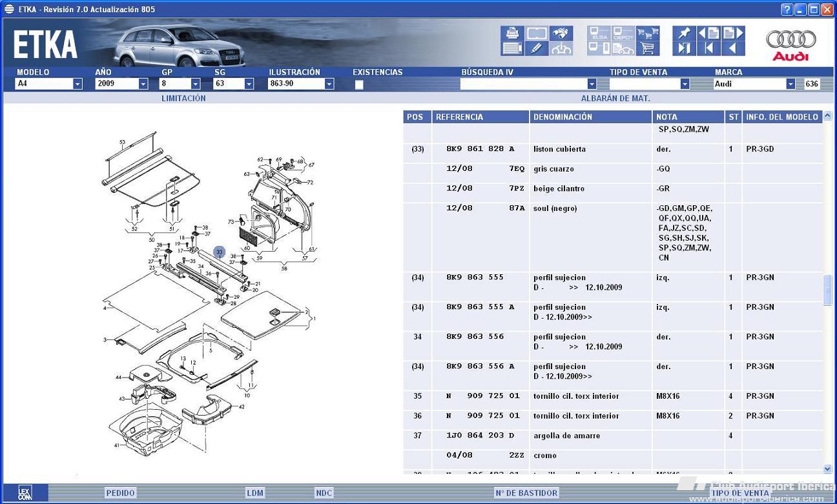The width and height of the screenshot is (837, 504).
Task: Click the REFERENCIA column header
Action: point(480,117)
